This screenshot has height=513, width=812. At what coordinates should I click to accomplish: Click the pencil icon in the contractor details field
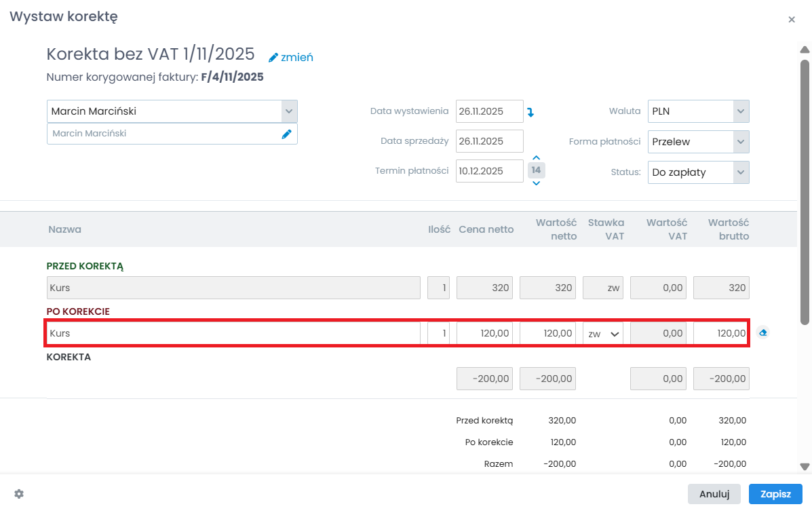[x=286, y=134]
